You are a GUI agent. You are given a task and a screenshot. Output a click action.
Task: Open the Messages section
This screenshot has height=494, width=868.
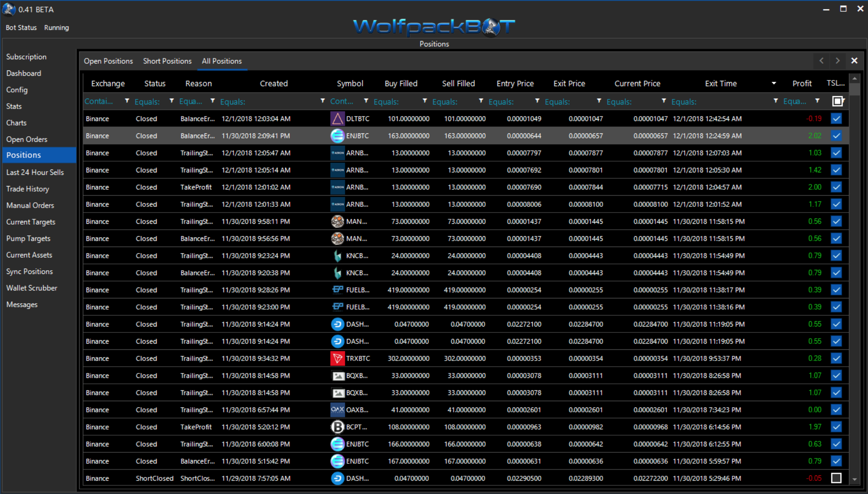click(22, 305)
